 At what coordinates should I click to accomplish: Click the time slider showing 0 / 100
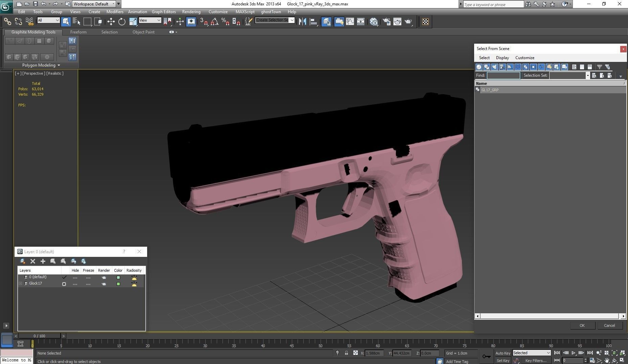(39, 336)
